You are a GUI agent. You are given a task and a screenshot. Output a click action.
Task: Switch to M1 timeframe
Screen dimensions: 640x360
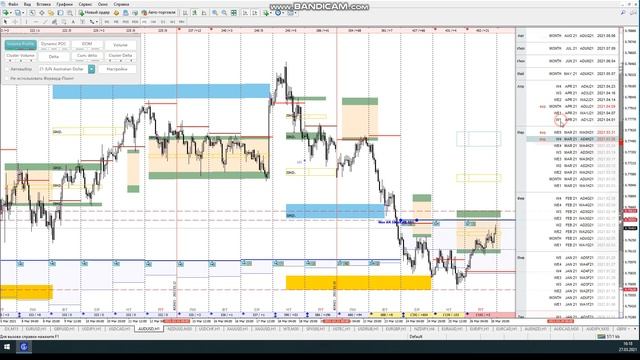[107, 22]
